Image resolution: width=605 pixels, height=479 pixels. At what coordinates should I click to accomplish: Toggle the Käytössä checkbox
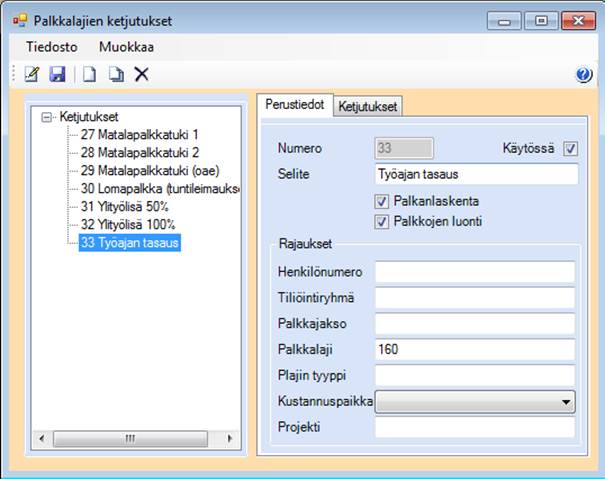coord(571,149)
